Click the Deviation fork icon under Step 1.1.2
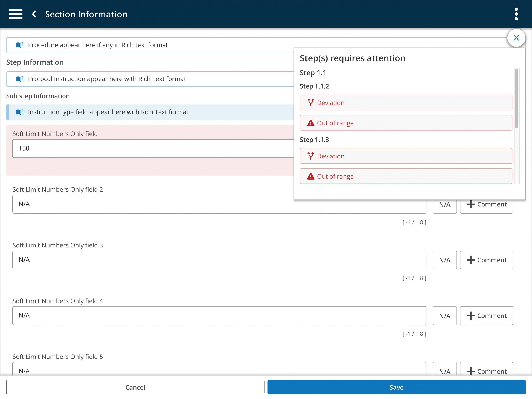Image resolution: width=532 pixels, height=399 pixels. click(310, 103)
